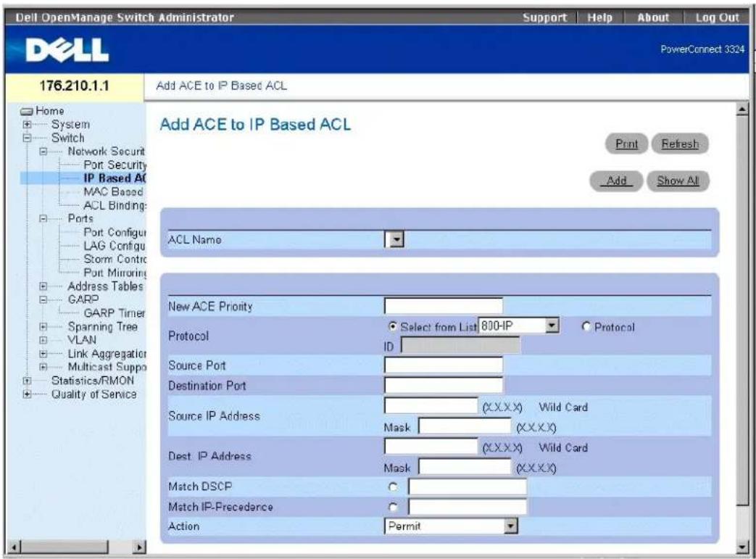
Task: Open the Support link
Action: tap(545, 18)
